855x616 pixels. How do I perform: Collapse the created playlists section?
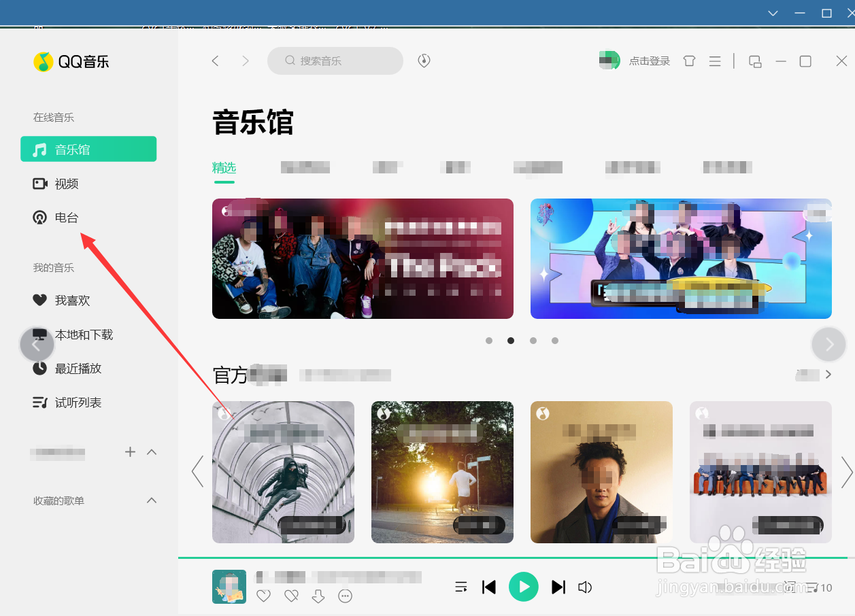(152, 451)
